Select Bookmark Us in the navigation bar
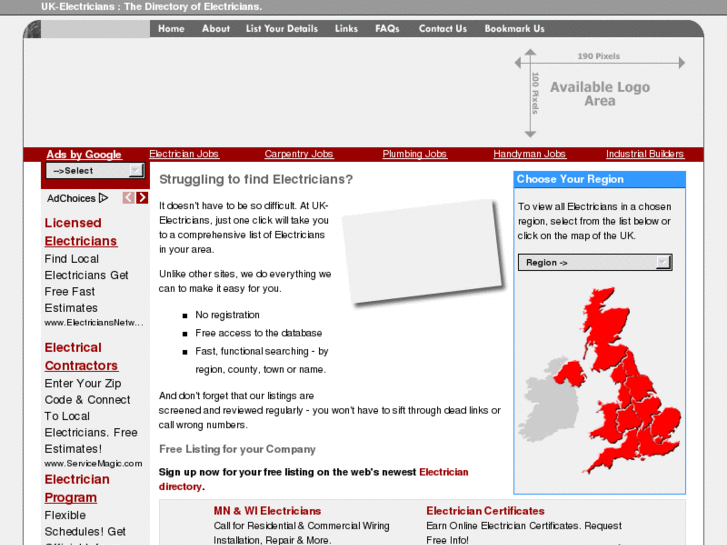 tap(514, 29)
